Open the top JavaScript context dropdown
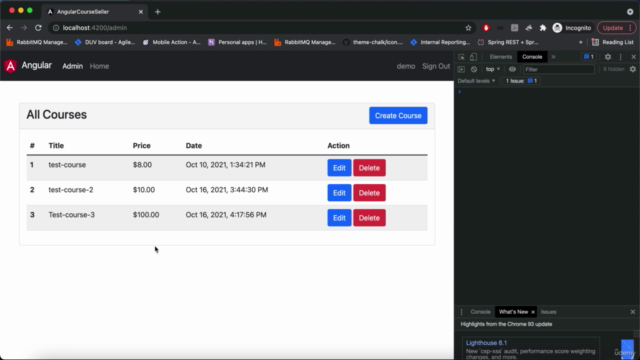 (493, 69)
